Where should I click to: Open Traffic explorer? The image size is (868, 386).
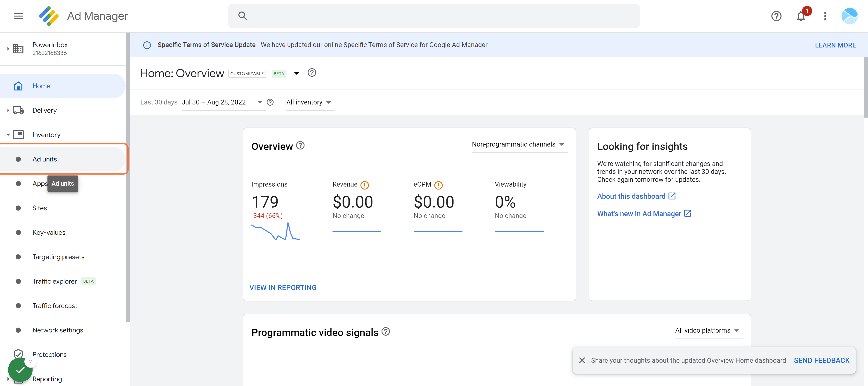pos(63,281)
